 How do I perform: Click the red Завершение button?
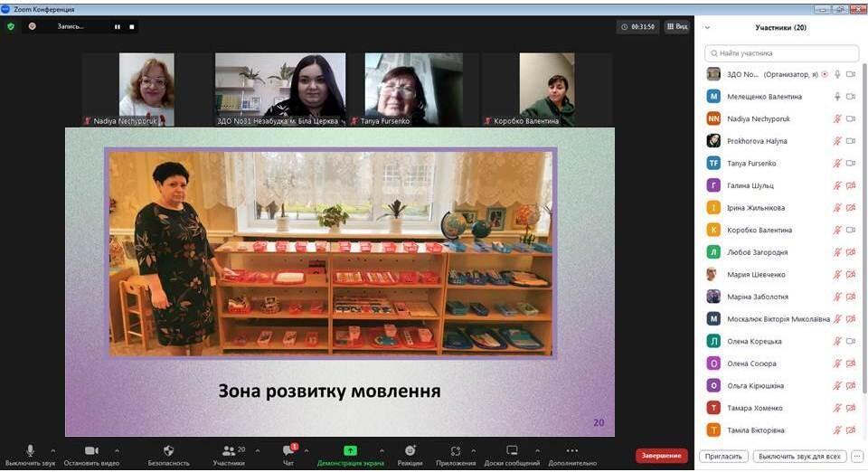click(662, 456)
